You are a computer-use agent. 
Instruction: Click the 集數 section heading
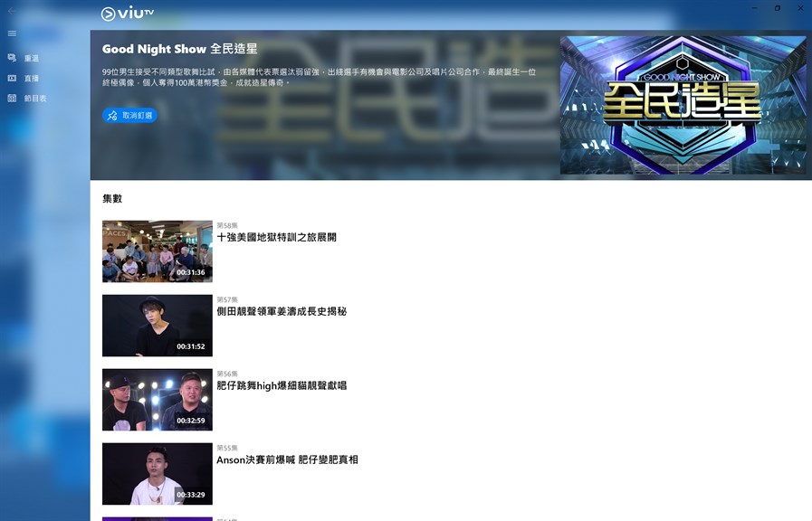pyautogui.click(x=112, y=199)
